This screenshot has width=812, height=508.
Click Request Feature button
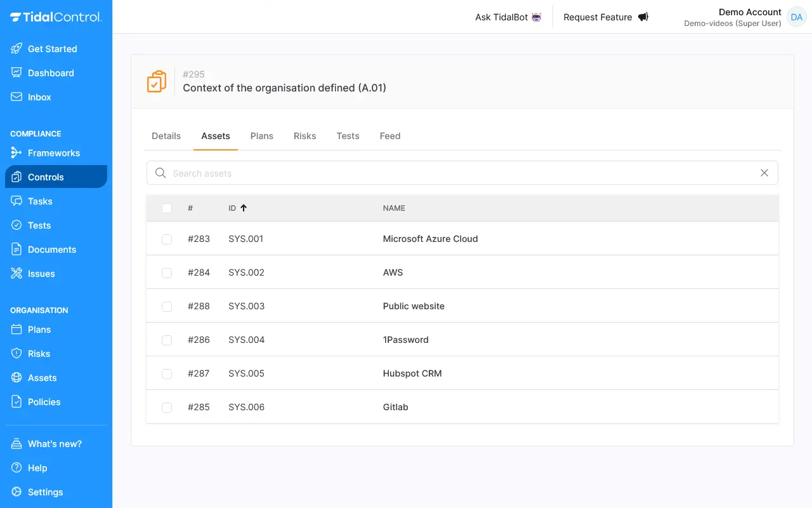coord(606,17)
